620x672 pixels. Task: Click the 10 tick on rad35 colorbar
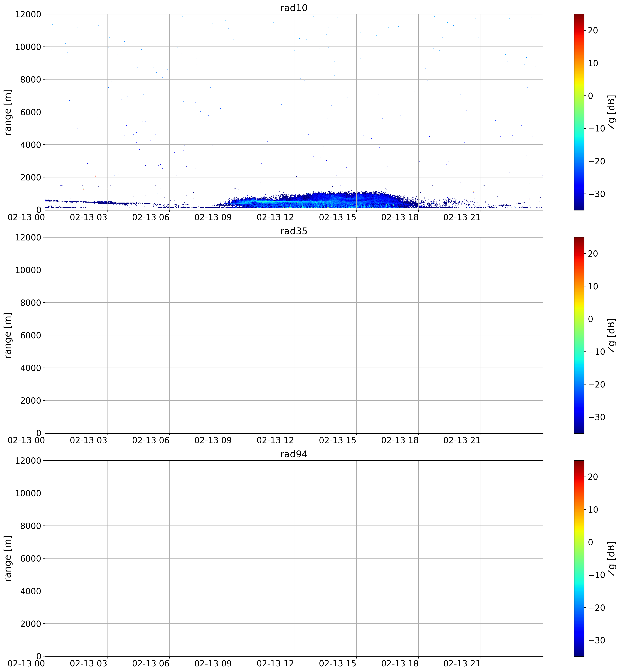click(x=593, y=287)
